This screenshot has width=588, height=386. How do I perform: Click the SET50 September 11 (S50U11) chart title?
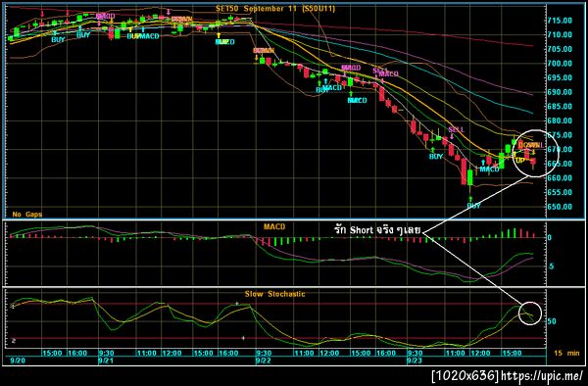click(275, 8)
